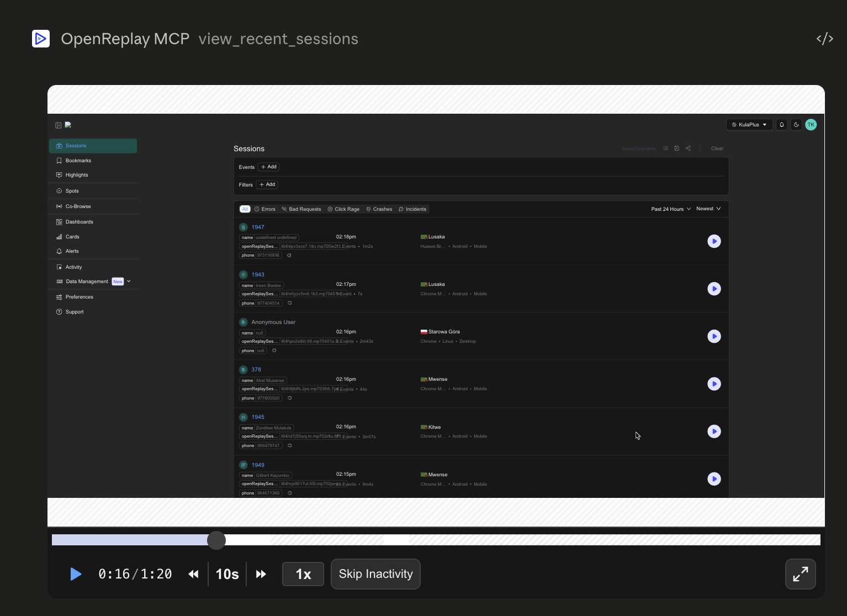
Task: Play session 1947 recording
Action: coord(714,241)
